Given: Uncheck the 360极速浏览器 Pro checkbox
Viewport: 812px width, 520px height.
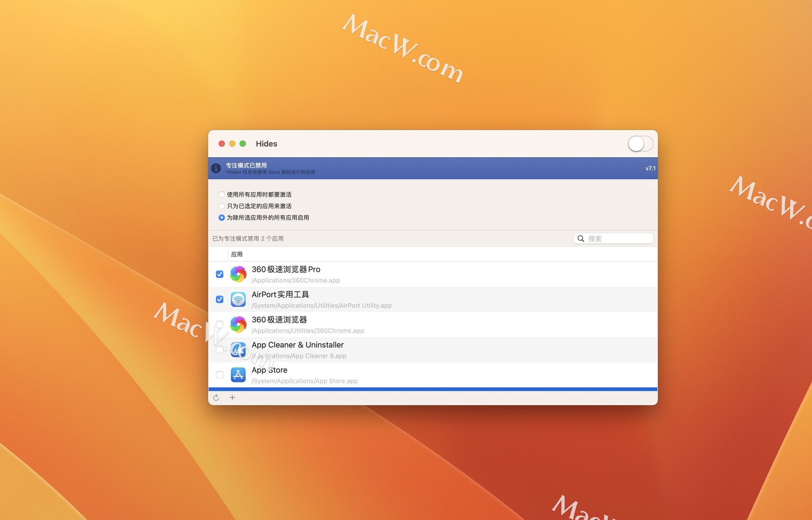Looking at the screenshot, I should coord(219,274).
